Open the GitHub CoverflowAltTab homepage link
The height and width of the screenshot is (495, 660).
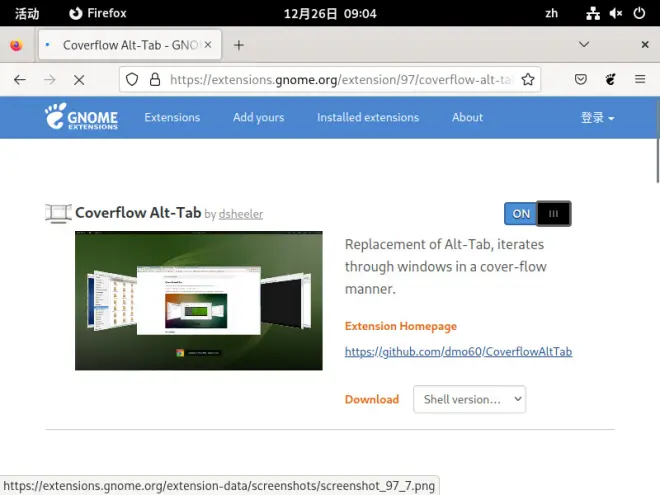click(x=458, y=351)
